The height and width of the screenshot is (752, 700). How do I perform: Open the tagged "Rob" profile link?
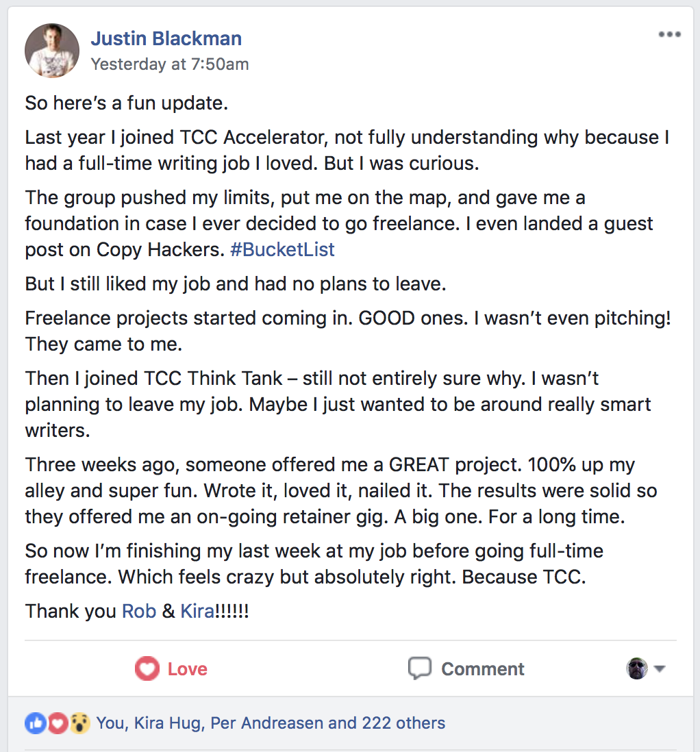(x=139, y=611)
